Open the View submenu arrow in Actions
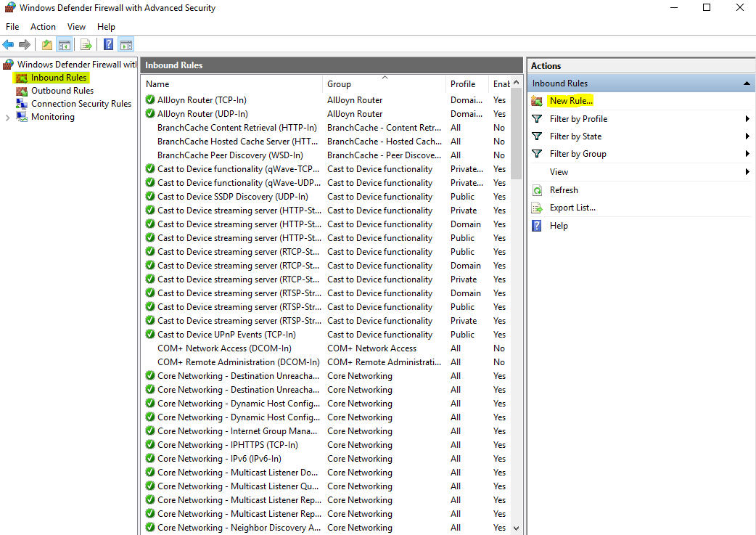Screen dimensions: 756x535 (x=747, y=172)
